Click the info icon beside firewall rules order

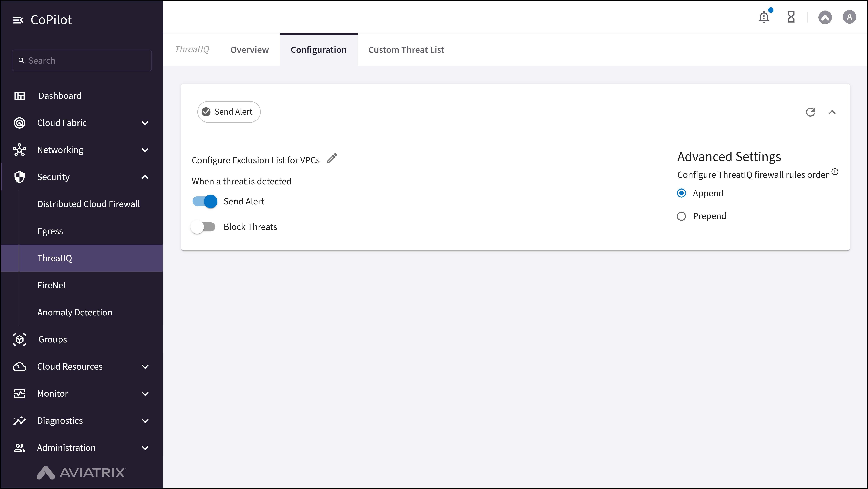point(835,172)
